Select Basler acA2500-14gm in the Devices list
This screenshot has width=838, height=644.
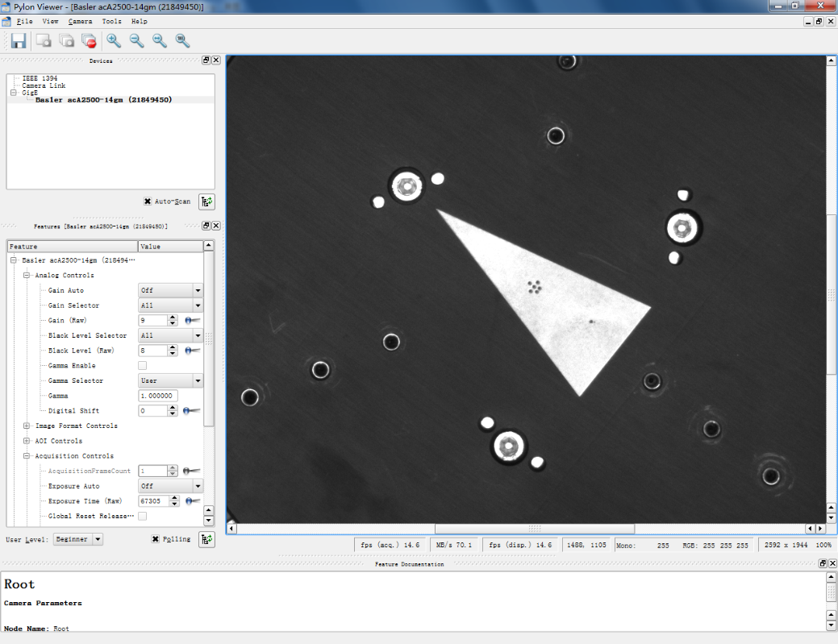tap(103, 100)
